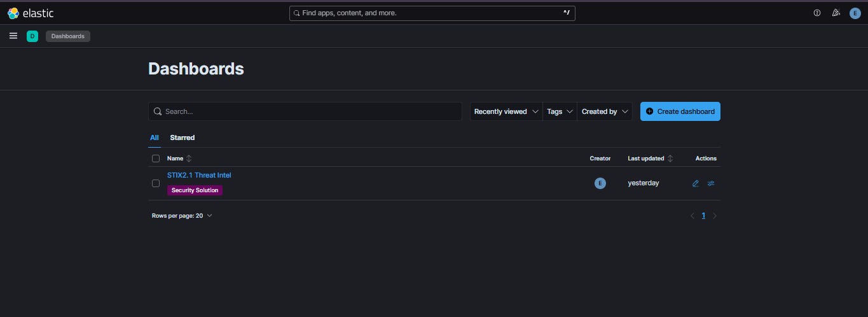Click Create dashboard button
868x317 pixels.
pyautogui.click(x=680, y=111)
